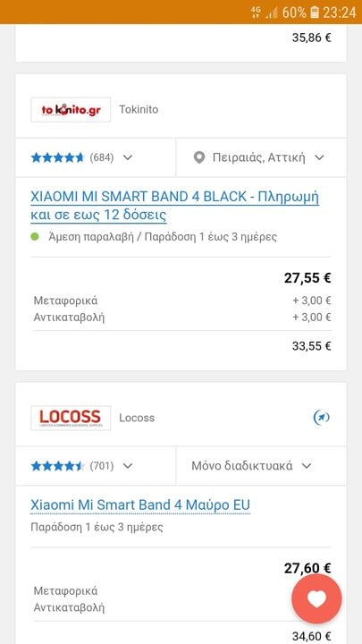Tap the Locoss star rating
The height and width of the screenshot is (644, 362).
(x=57, y=466)
